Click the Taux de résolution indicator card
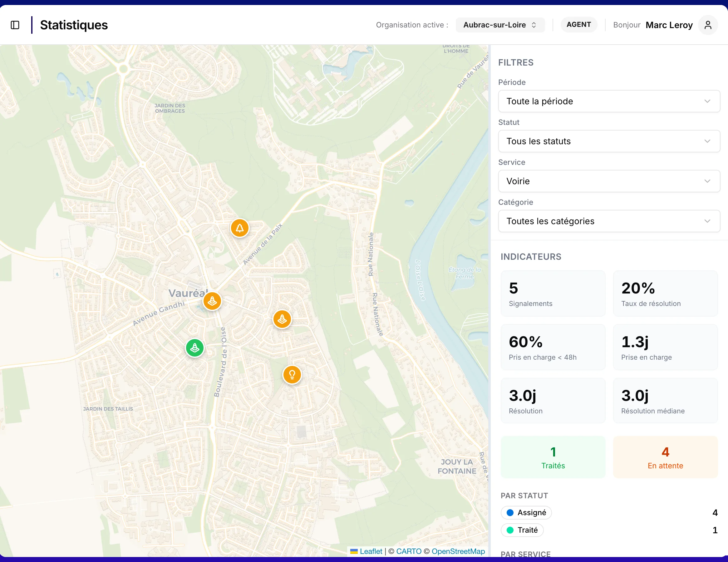 coord(665,293)
